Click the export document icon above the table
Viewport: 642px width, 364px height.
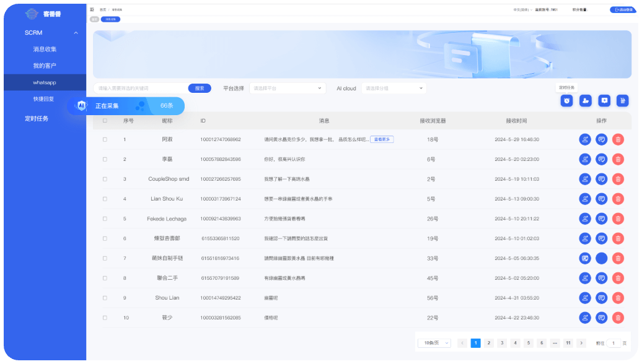(x=623, y=100)
